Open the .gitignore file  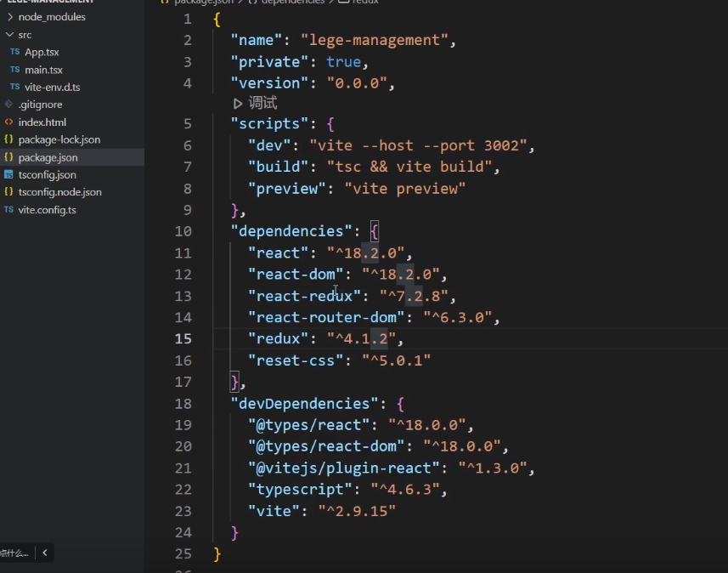tap(41, 105)
